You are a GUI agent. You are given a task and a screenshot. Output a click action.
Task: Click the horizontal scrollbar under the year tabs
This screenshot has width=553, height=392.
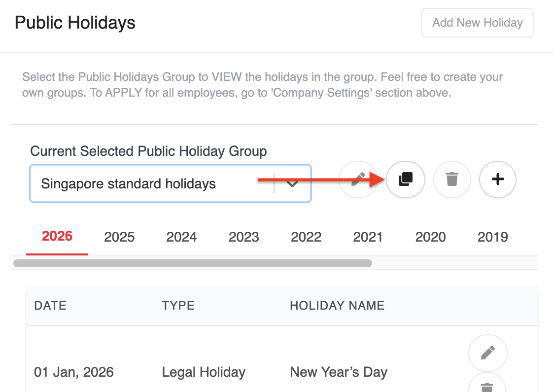click(192, 263)
